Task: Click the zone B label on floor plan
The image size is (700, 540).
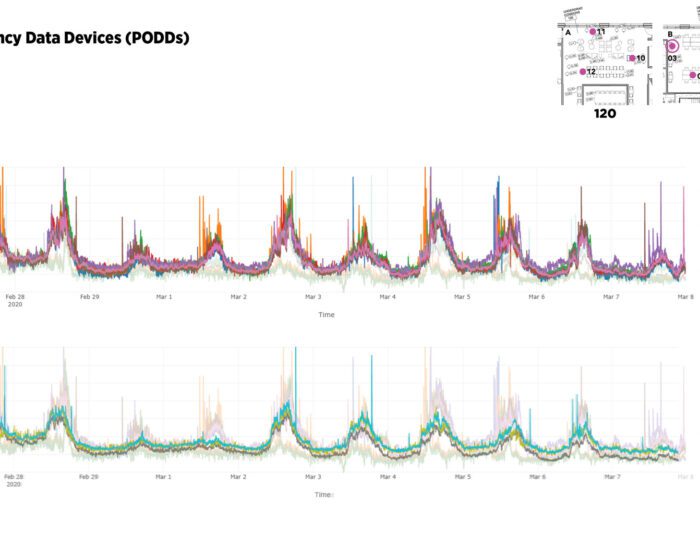Action: click(669, 33)
